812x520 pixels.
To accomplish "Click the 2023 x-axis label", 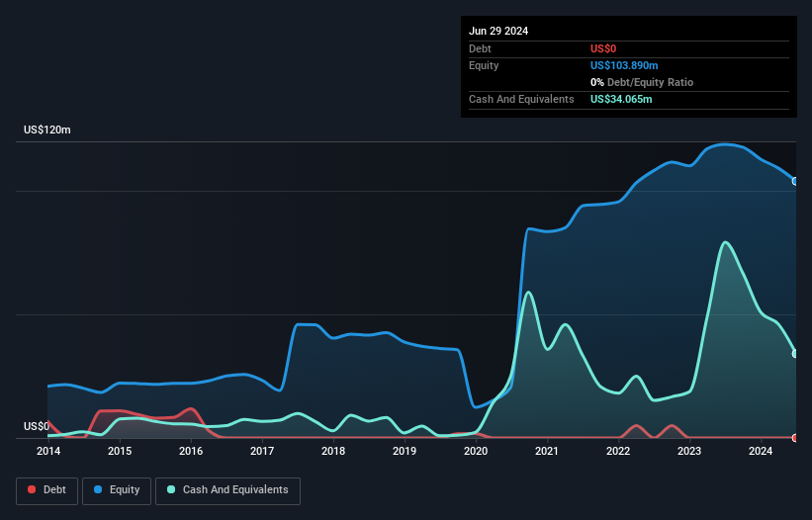I will pyautogui.click(x=689, y=451).
